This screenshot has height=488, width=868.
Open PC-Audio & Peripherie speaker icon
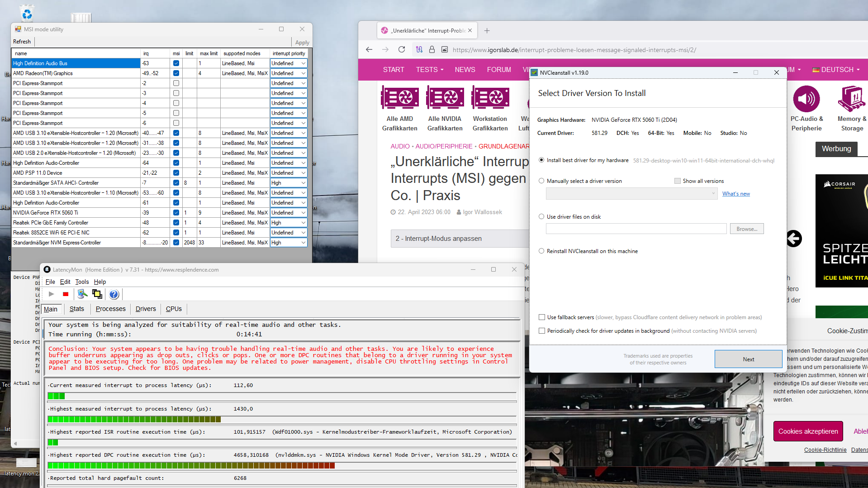[806, 99]
